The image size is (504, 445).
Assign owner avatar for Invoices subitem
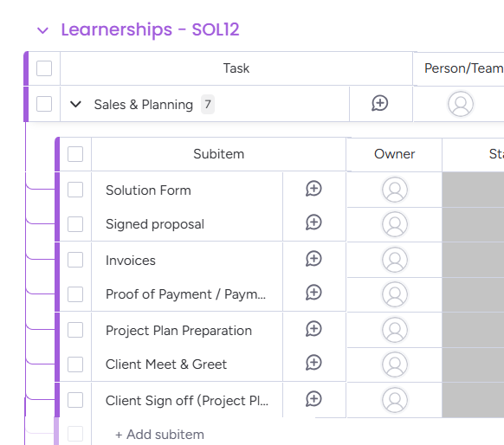point(395,260)
